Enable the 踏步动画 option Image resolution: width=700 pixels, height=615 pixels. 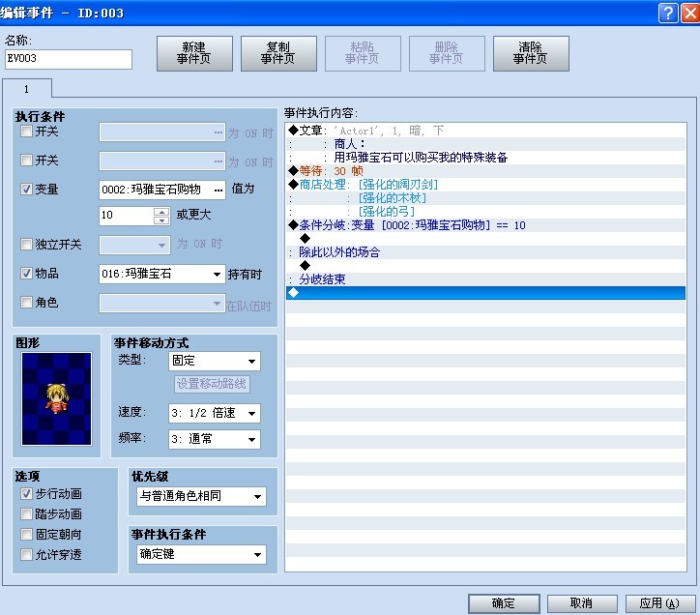(26, 514)
